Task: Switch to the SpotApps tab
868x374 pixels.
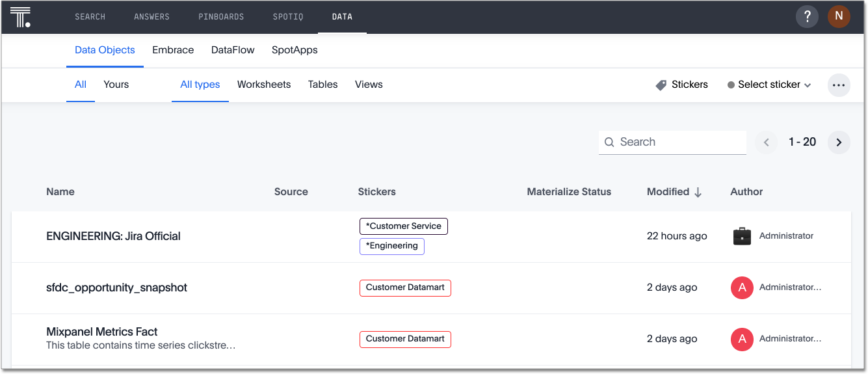Action: [295, 50]
